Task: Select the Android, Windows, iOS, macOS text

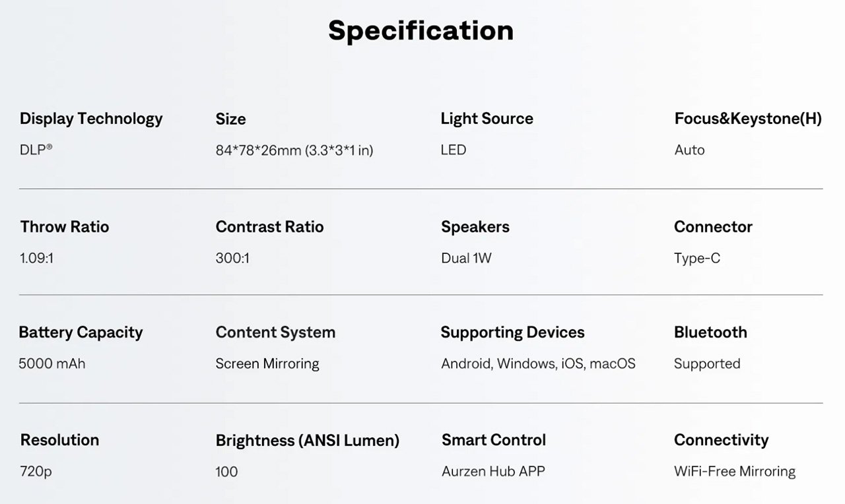Action: coord(538,363)
